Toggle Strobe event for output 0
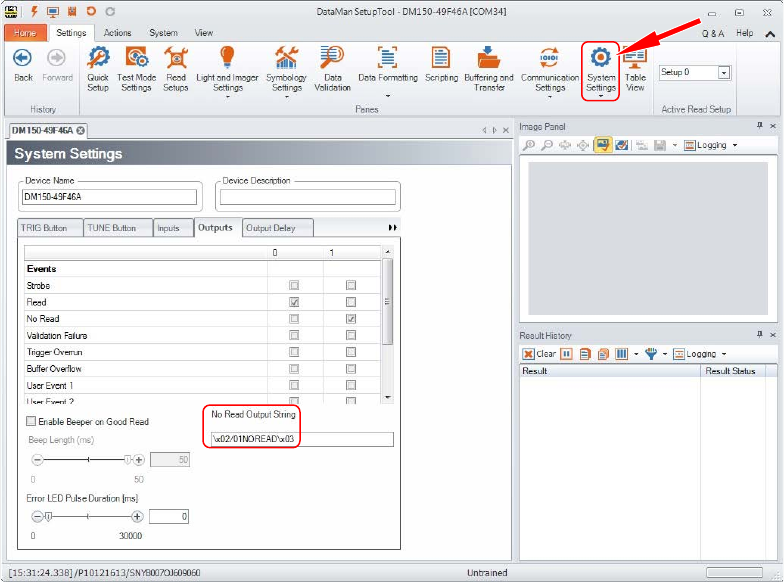The image size is (784, 582). pos(294,286)
